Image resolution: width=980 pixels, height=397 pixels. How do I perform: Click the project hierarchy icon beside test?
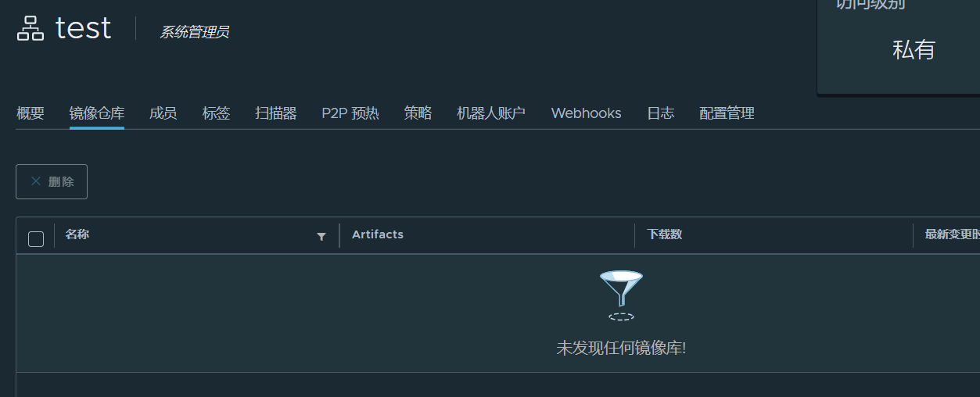tap(31, 30)
